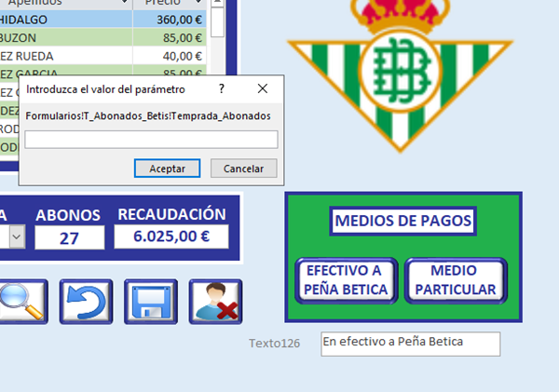
Task: Click the Cancelar button
Action: tap(244, 169)
